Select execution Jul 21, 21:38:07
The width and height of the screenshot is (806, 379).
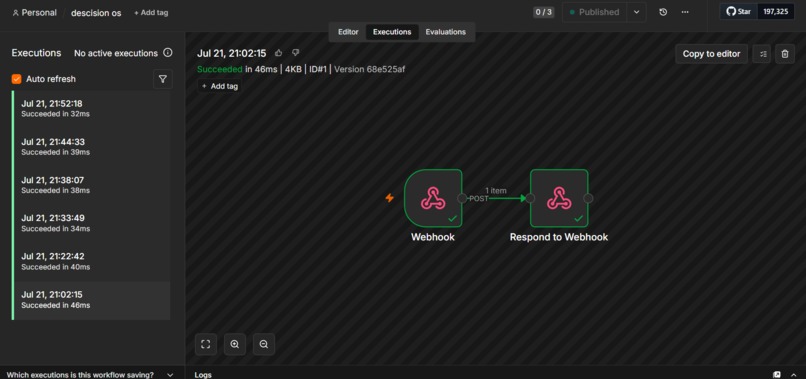pyautogui.click(x=91, y=185)
